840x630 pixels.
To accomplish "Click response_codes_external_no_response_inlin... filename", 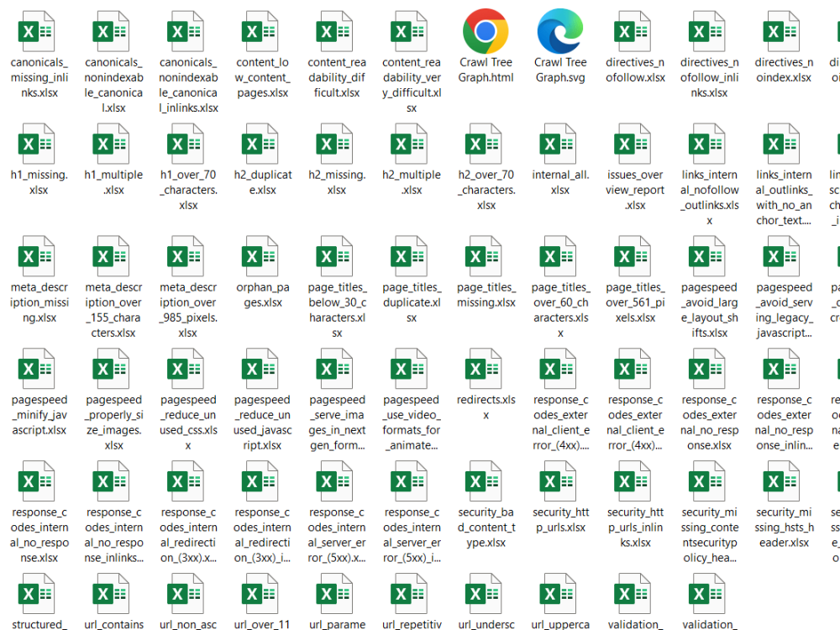I will click(x=784, y=423).
